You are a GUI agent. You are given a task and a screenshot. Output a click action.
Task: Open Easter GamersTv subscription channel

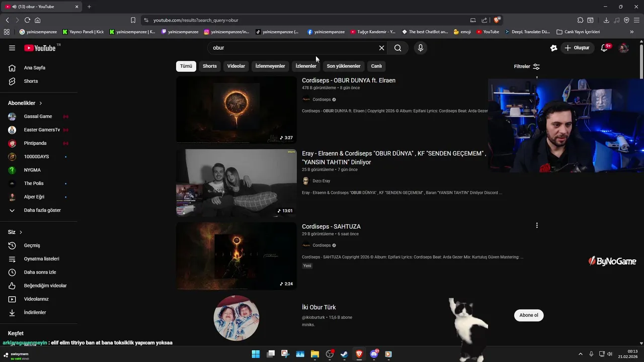39,130
